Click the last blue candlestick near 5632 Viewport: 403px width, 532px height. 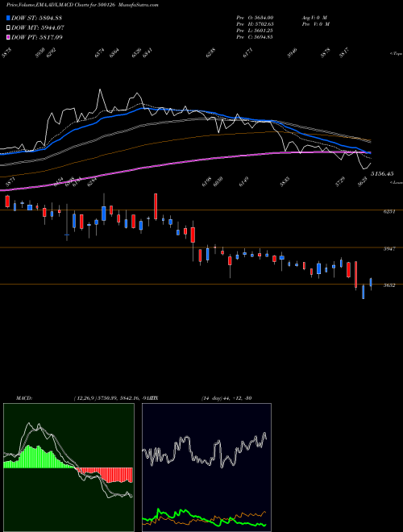click(x=371, y=283)
